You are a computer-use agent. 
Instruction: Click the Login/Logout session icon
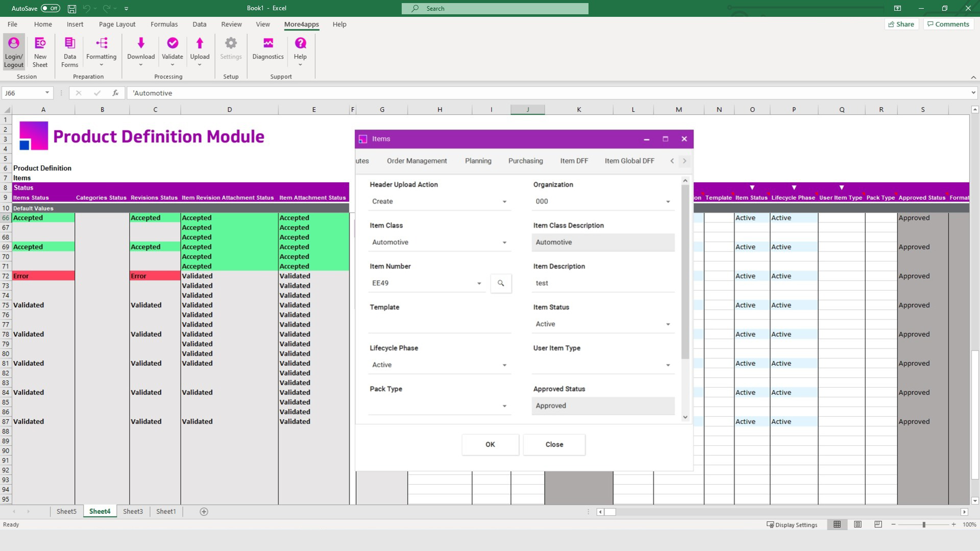coord(14,53)
